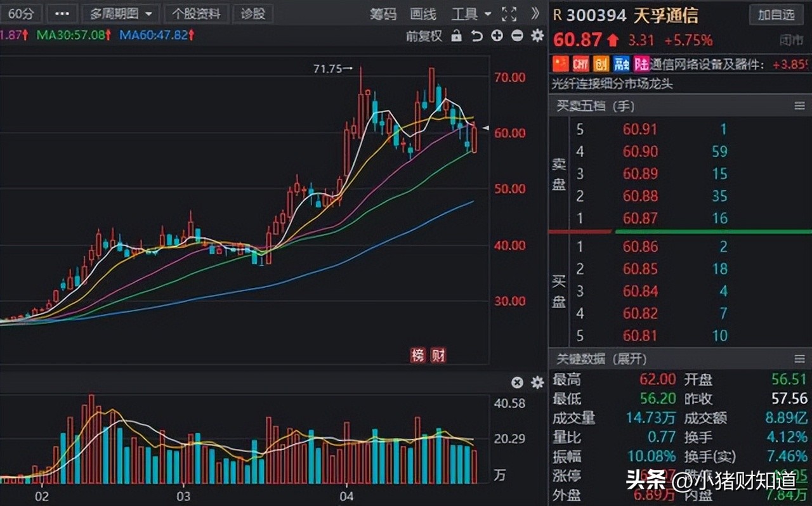Screen dimensions: 812x506
Task: Click the 融 margin trading badge icon
Action: tap(620, 64)
